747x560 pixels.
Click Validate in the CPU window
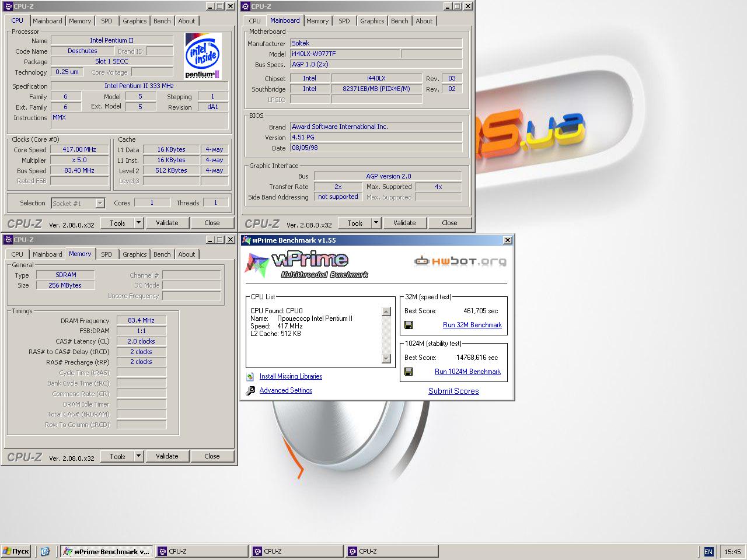point(167,223)
